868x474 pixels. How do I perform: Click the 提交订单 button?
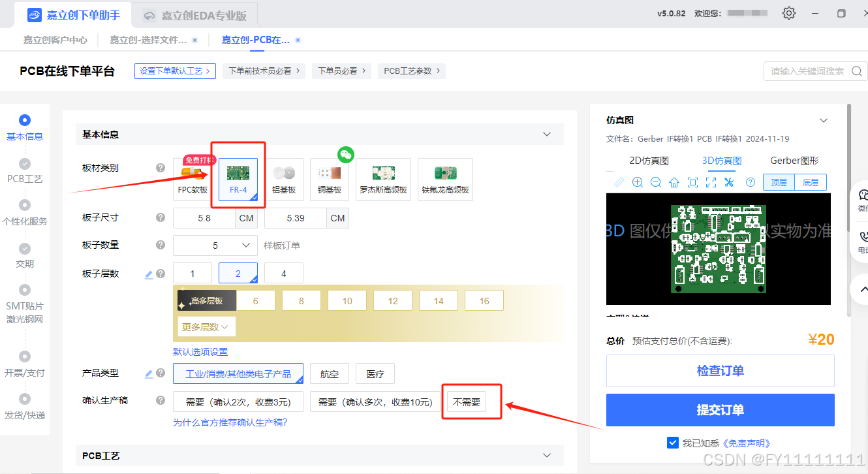tap(720, 410)
